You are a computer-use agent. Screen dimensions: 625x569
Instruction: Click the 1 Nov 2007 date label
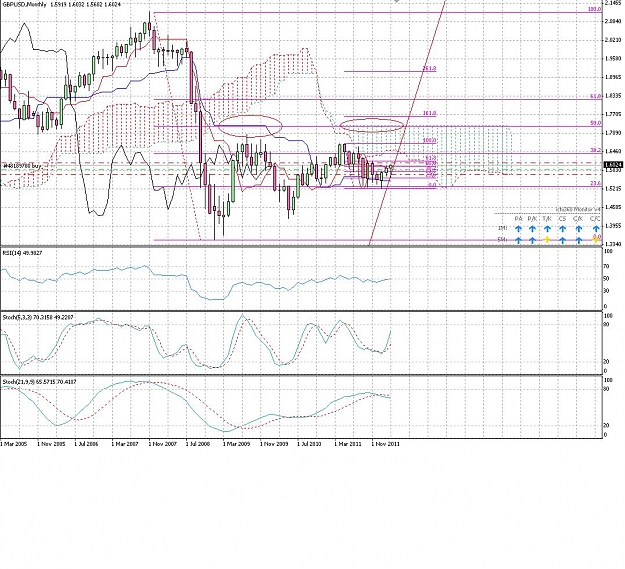click(x=163, y=443)
